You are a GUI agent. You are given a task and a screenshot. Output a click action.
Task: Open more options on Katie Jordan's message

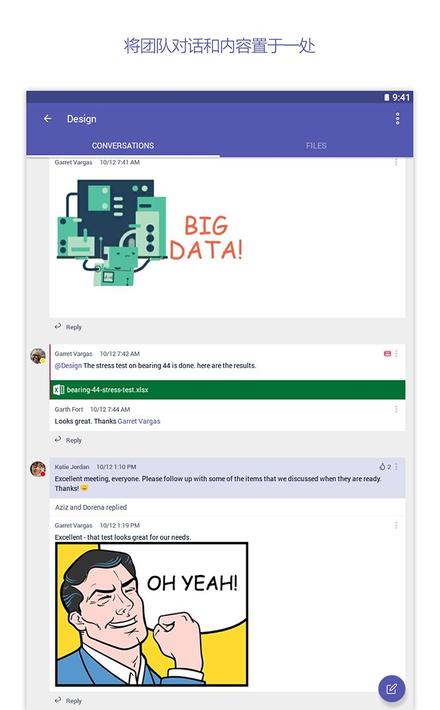point(397,466)
